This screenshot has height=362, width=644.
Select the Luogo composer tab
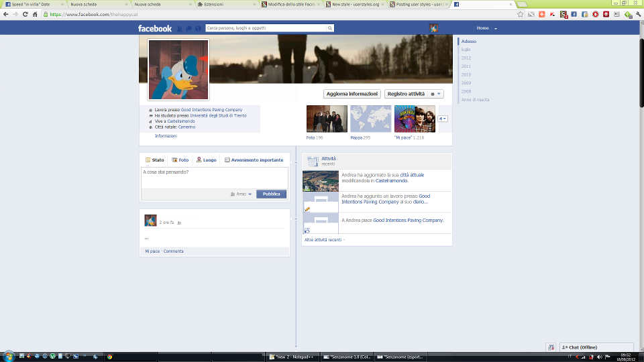coord(206,160)
